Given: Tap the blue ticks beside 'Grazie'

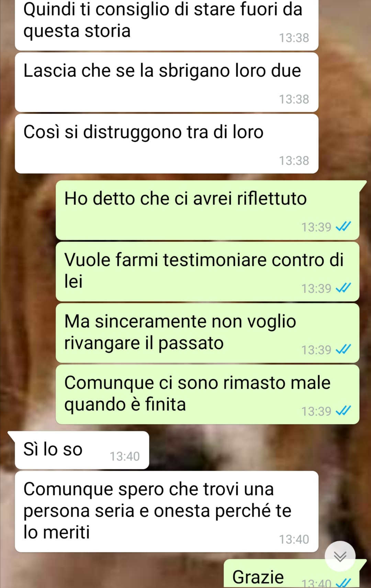Looking at the screenshot, I should [x=343, y=583].
